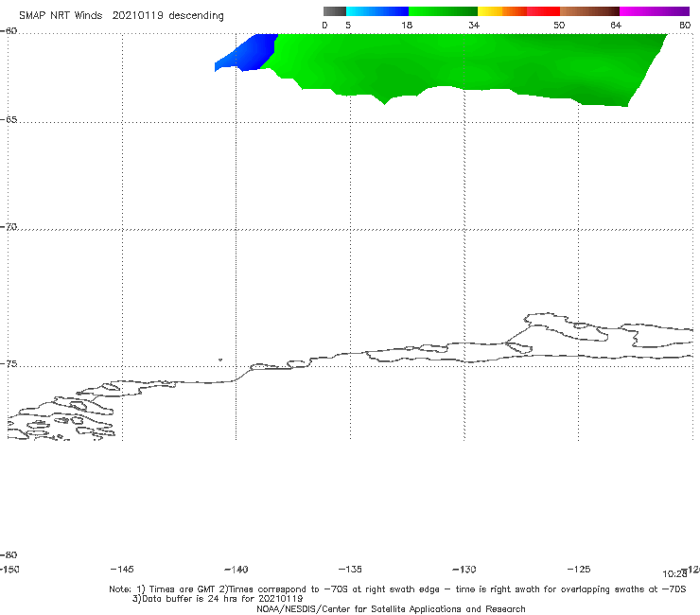Click the yellow-red 34-50 segment of the color bar

coord(518,11)
